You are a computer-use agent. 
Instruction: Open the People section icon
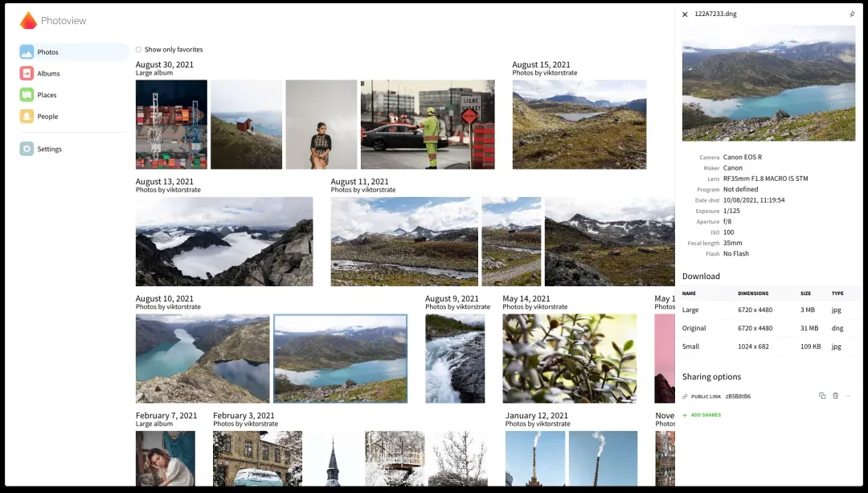(27, 117)
